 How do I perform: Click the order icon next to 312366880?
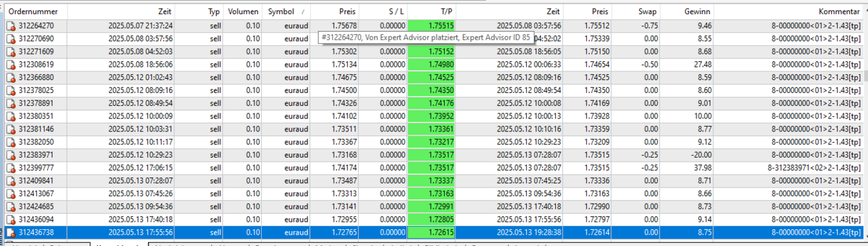11,78
